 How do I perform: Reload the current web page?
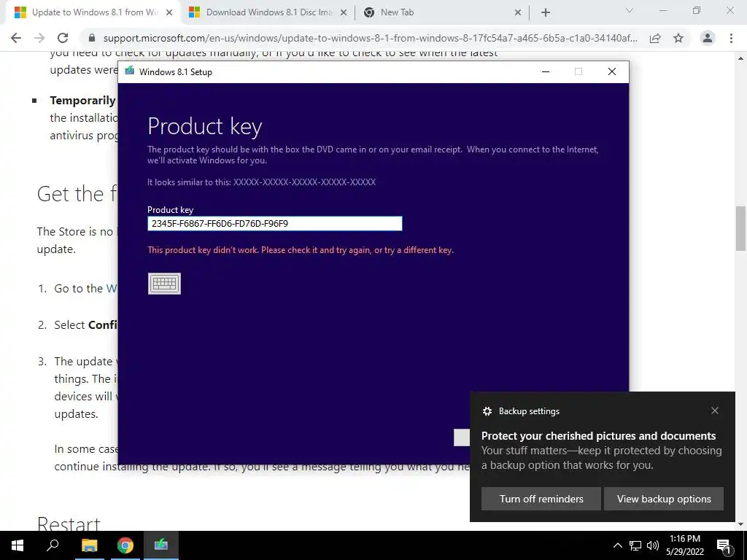click(63, 38)
